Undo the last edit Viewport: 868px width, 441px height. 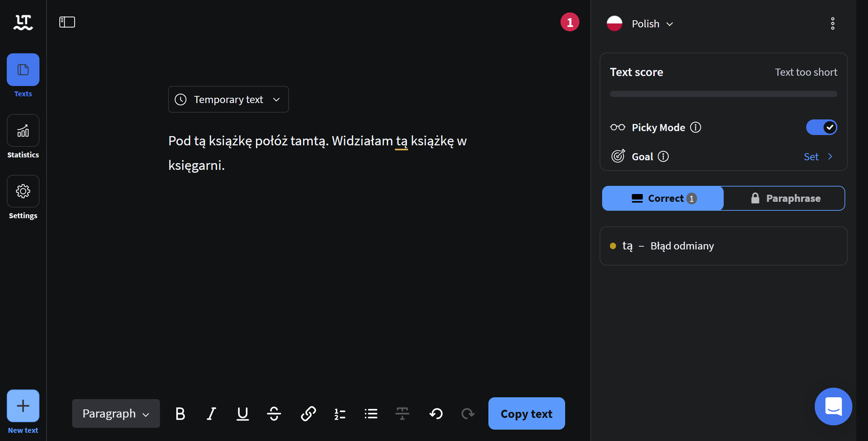tap(436, 414)
